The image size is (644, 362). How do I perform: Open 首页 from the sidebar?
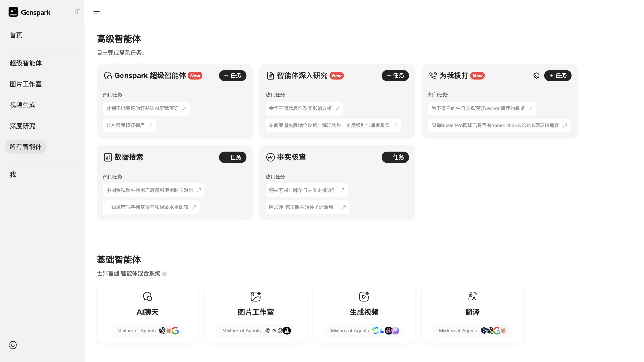(16, 35)
